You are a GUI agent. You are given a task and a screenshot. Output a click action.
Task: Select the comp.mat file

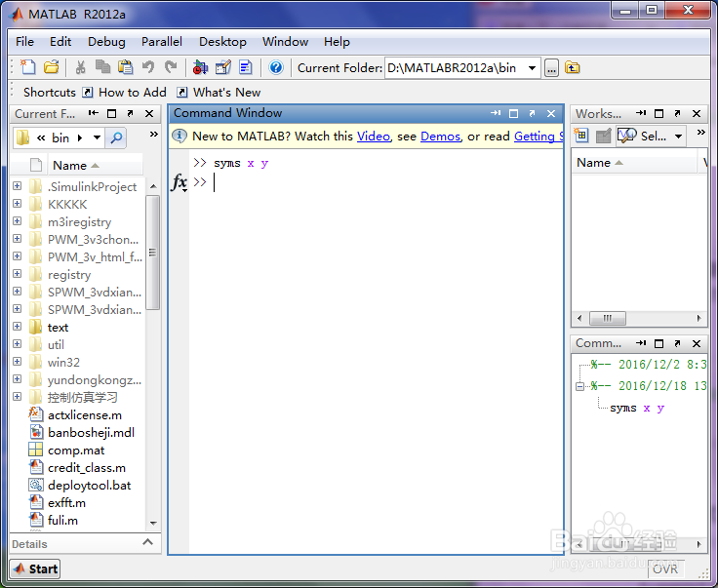(x=76, y=451)
